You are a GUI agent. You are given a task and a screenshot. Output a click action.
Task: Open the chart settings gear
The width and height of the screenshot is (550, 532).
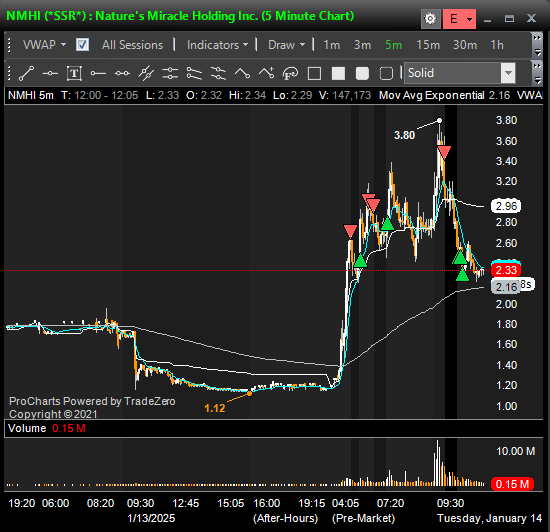[x=430, y=19]
